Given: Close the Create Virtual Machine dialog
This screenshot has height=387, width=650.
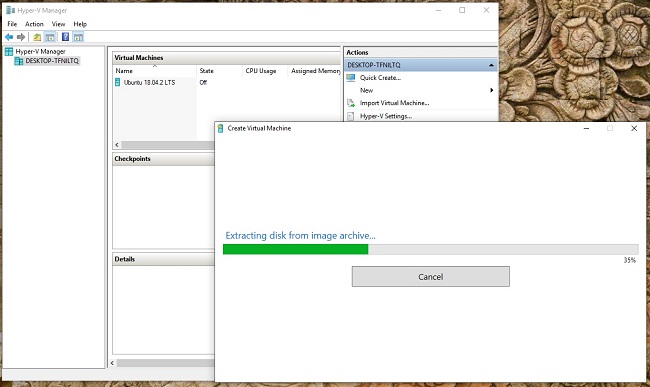Looking at the screenshot, I should click(x=634, y=128).
